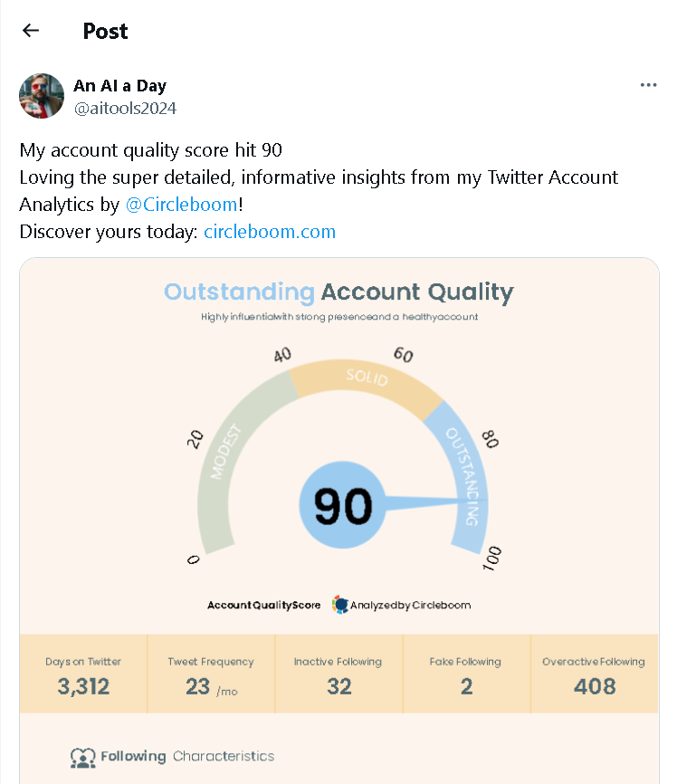
Task: Select the Fake Following stat showing 2
Action: click(466, 674)
